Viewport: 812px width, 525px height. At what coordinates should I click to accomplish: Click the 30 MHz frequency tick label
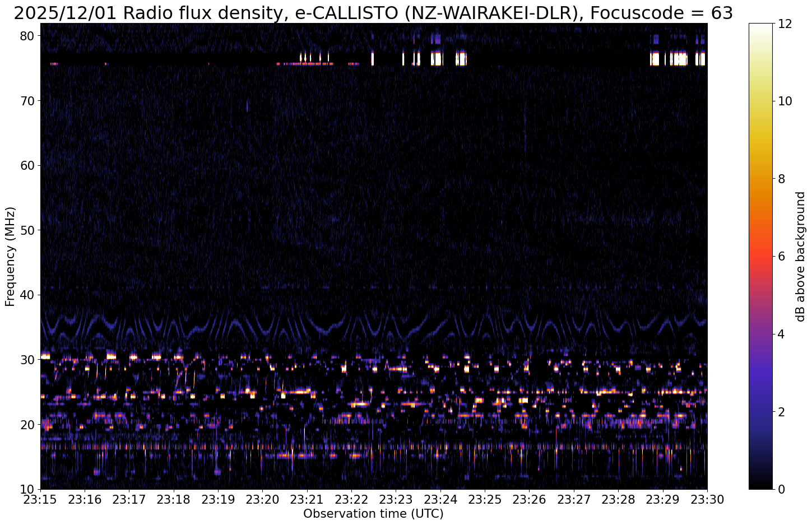28,360
